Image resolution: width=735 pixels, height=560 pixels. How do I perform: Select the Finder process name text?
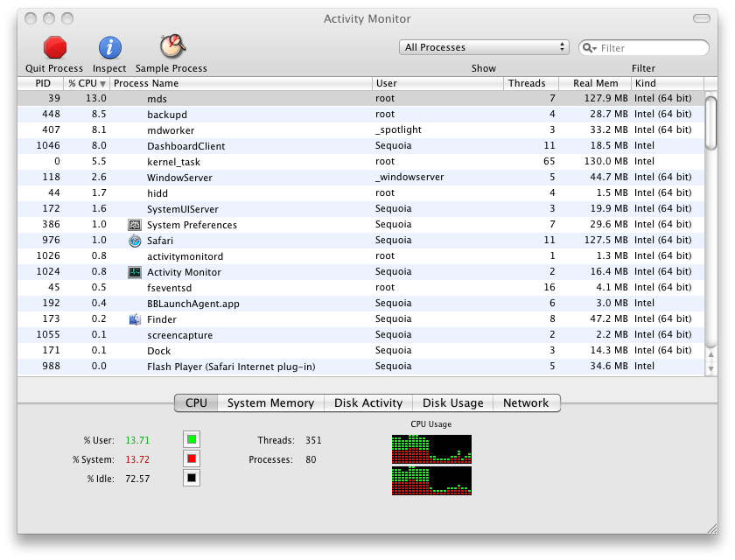pyautogui.click(x=162, y=319)
